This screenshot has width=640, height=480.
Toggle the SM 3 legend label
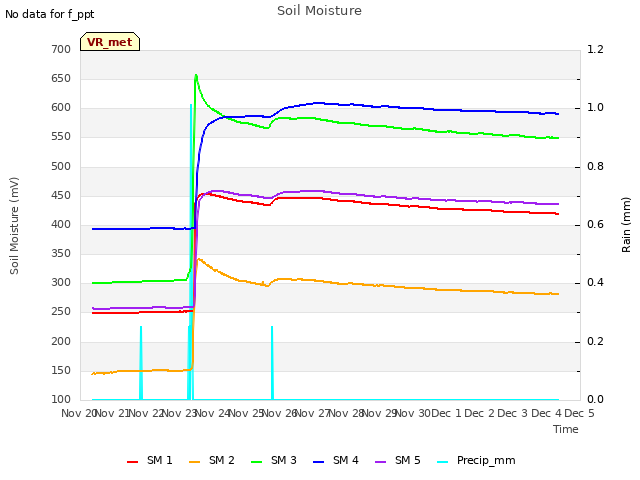284,460
